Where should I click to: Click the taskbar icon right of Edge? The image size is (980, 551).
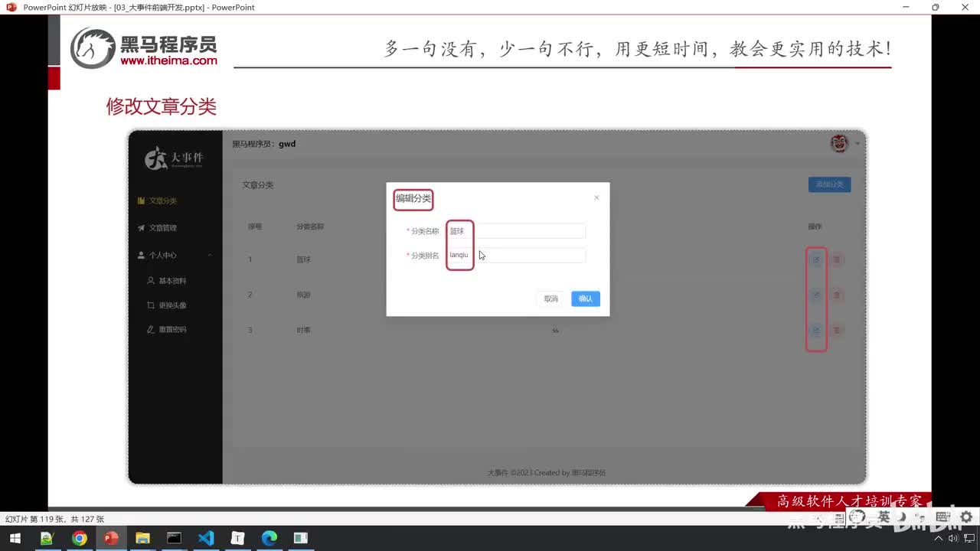(x=301, y=538)
